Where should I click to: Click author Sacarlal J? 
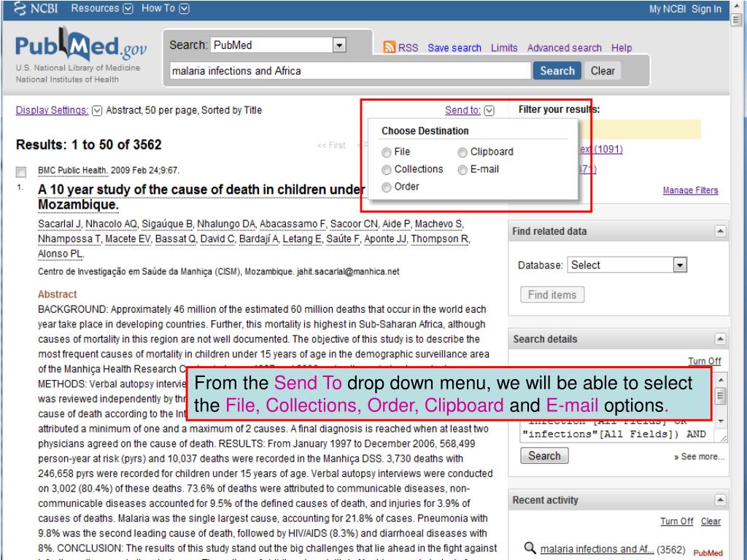tap(60, 224)
